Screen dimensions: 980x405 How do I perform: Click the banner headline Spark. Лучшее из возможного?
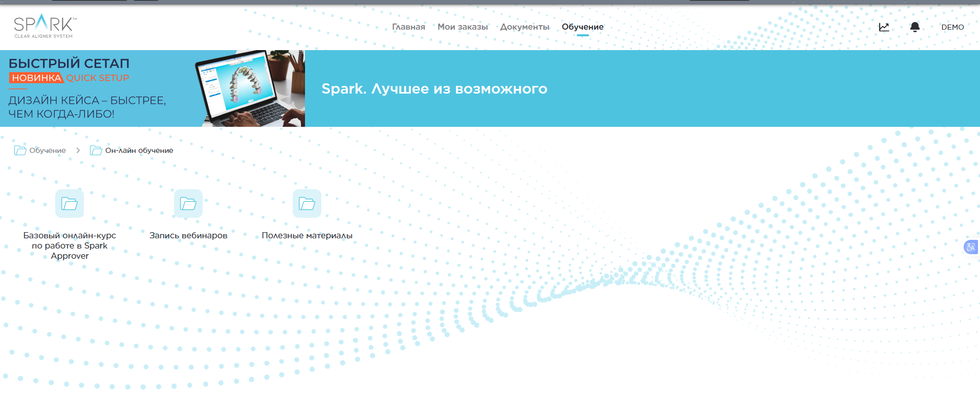coord(434,88)
